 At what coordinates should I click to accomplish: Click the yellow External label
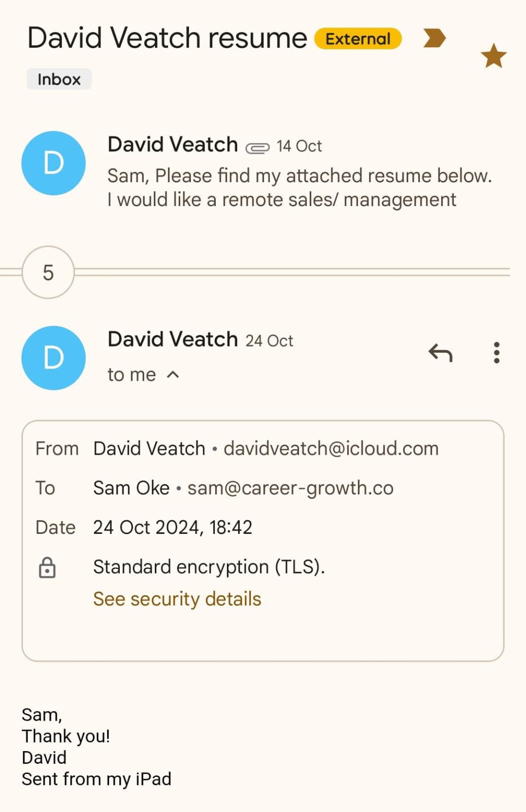tap(358, 39)
